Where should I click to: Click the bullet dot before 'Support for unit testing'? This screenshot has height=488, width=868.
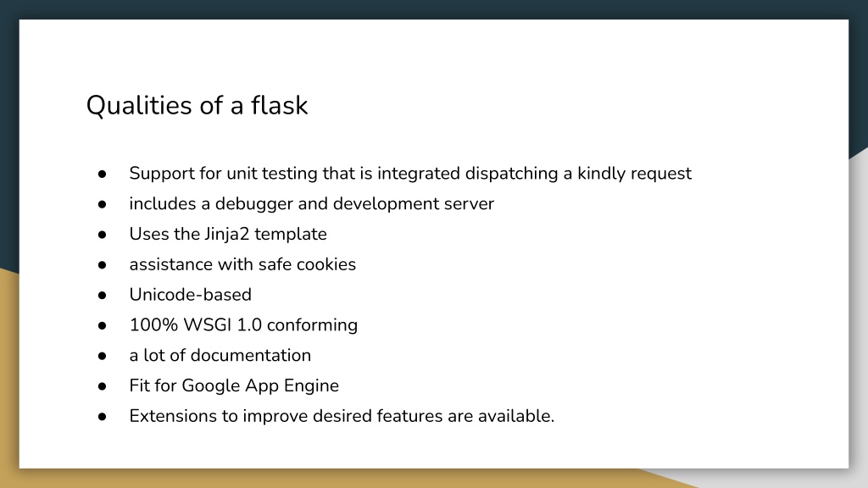[102, 175]
